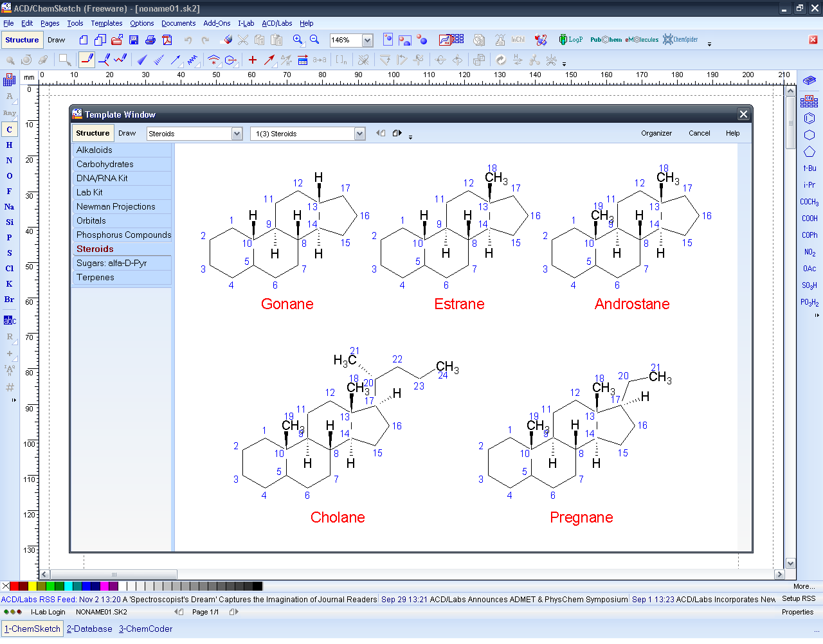Open the Templates menu
Image resolution: width=823 pixels, height=644 pixels.
click(x=106, y=22)
